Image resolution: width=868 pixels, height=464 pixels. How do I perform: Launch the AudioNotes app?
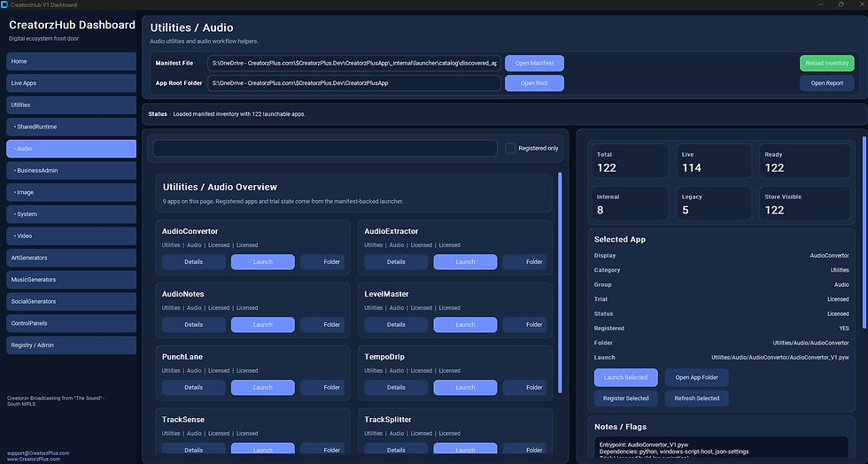pos(262,324)
